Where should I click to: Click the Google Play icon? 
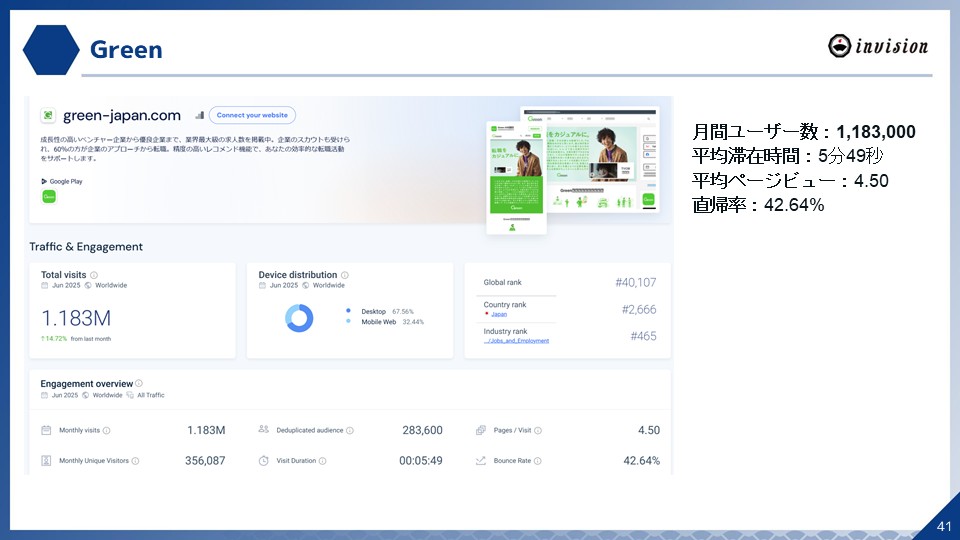[44, 181]
